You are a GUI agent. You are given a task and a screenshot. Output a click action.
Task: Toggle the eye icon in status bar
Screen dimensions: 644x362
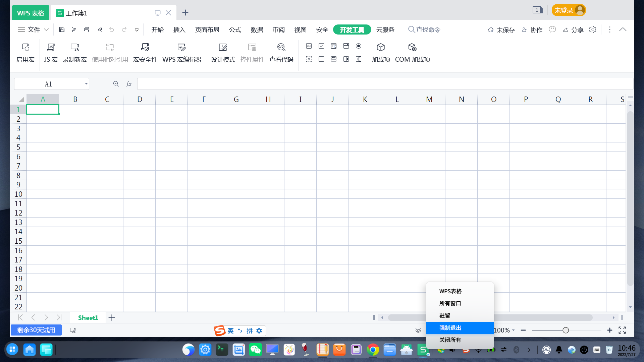point(418,330)
